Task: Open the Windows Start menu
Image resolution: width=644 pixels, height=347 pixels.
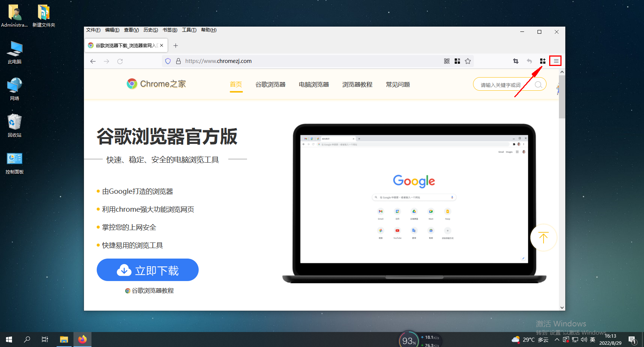Action: click(9, 340)
